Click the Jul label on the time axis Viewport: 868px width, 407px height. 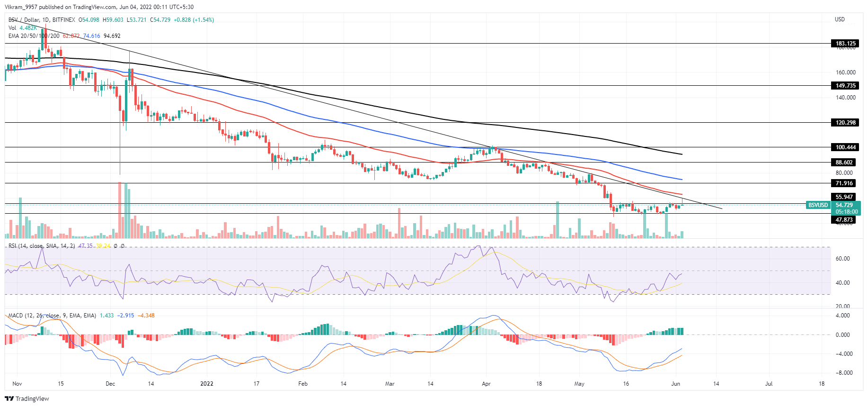(x=769, y=384)
